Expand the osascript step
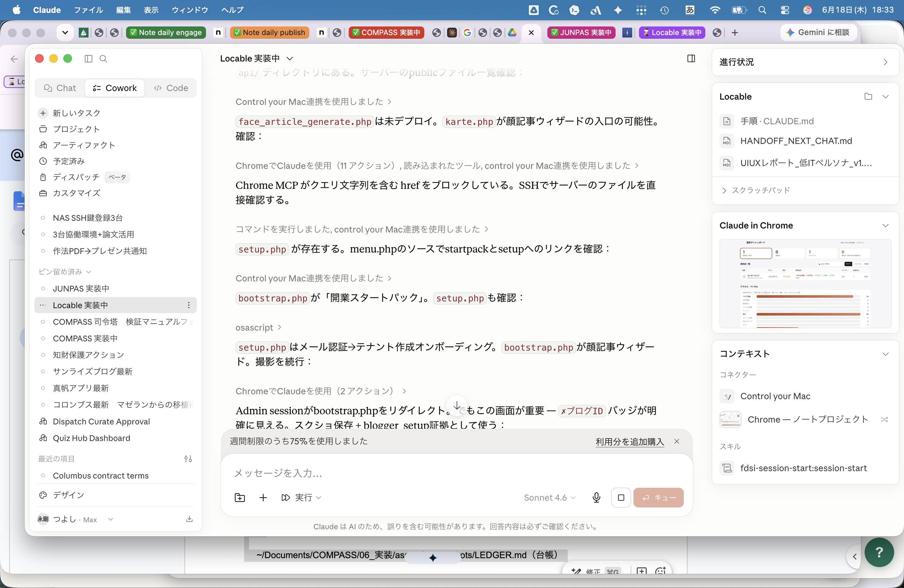The width and height of the screenshot is (904, 588). pos(258,328)
